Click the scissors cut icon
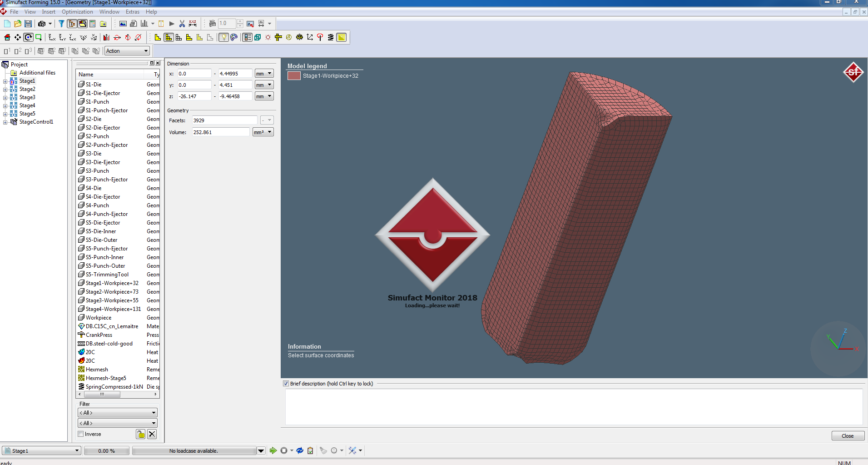 pyautogui.click(x=182, y=24)
